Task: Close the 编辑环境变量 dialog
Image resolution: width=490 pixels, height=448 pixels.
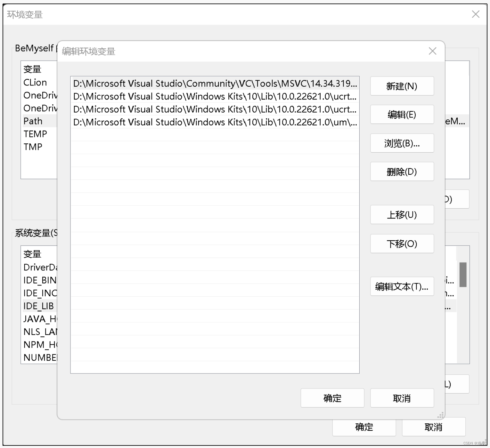Action: (x=432, y=51)
